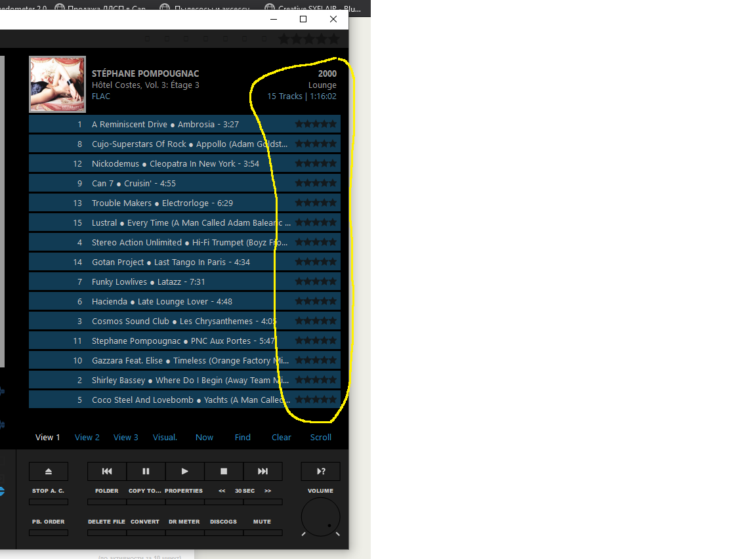Image resolution: width=756 pixels, height=559 pixels.
Task: Select track 11 Stephane Pompougnac PNC Aux Portes
Action: 184,341
